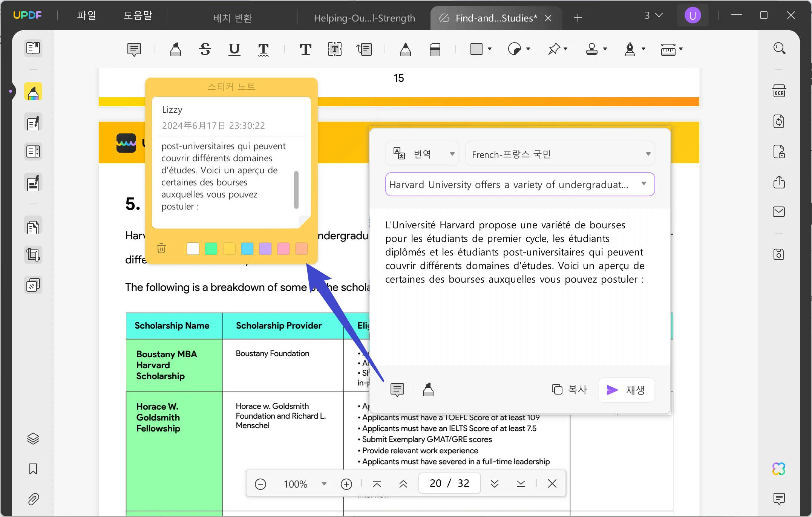Open the French language dropdown

(x=560, y=154)
